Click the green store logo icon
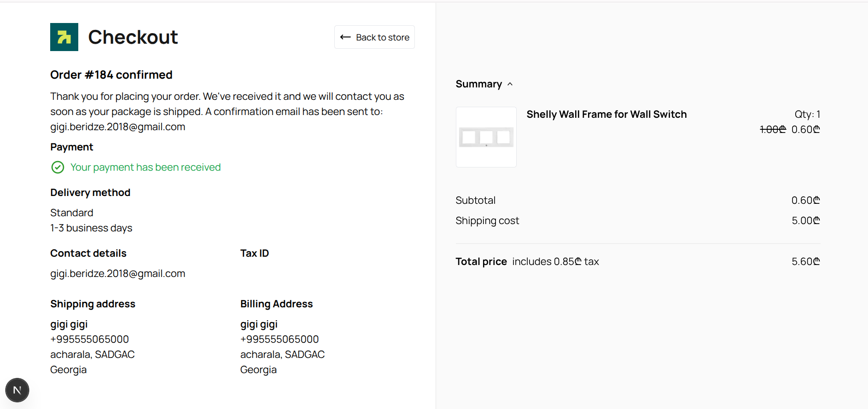 (x=64, y=37)
